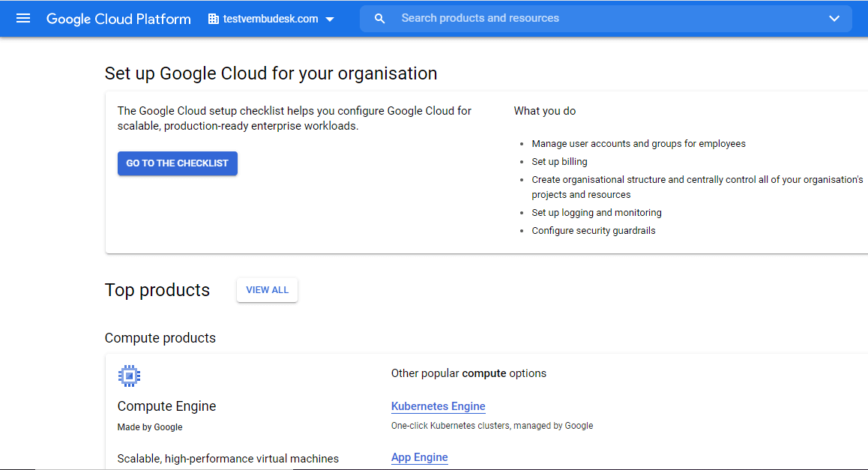
Task: Click 'One-click Kubernetes clusters, managed by Google'
Action: 492,426
